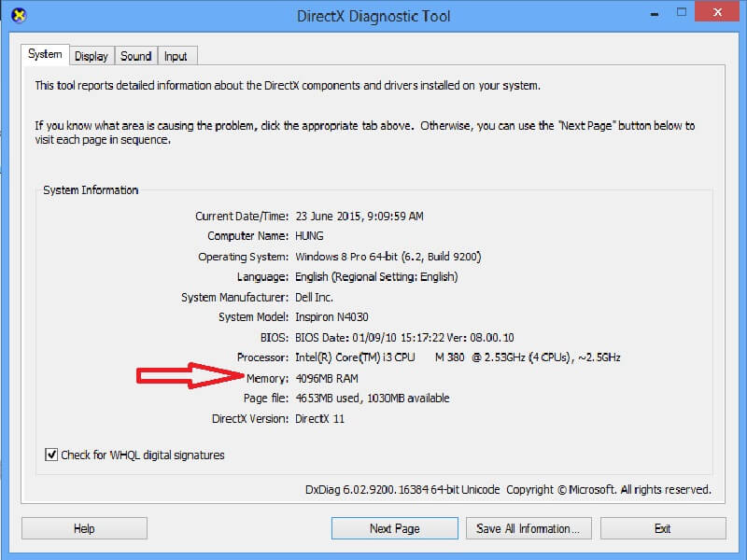This screenshot has height=560, width=747.
Task: Switch to the Display tab
Action: pyautogui.click(x=92, y=56)
